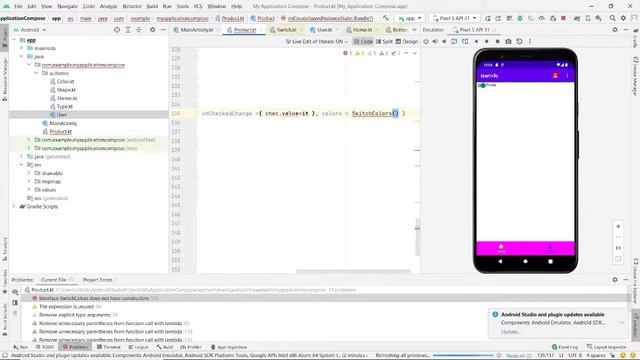The height and width of the screenshot is (360, 640).
Task: Click problems panel eye view options icon
Action: (x=15, y=292)
